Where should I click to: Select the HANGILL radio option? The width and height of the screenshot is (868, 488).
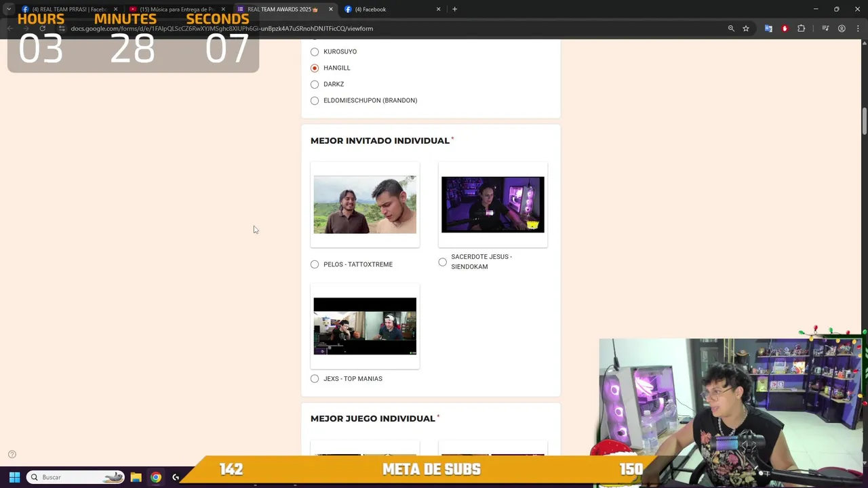tap(315, 68)
